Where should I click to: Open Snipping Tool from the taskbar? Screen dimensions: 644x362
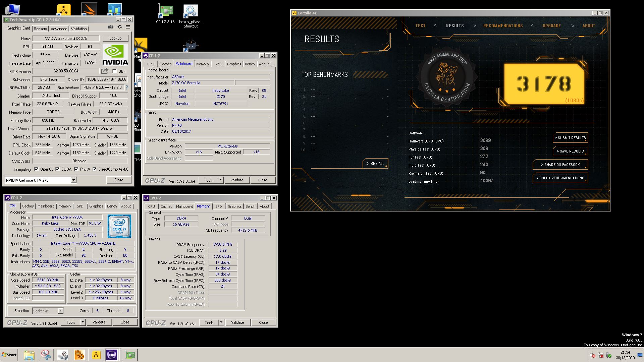pos(46,355)
